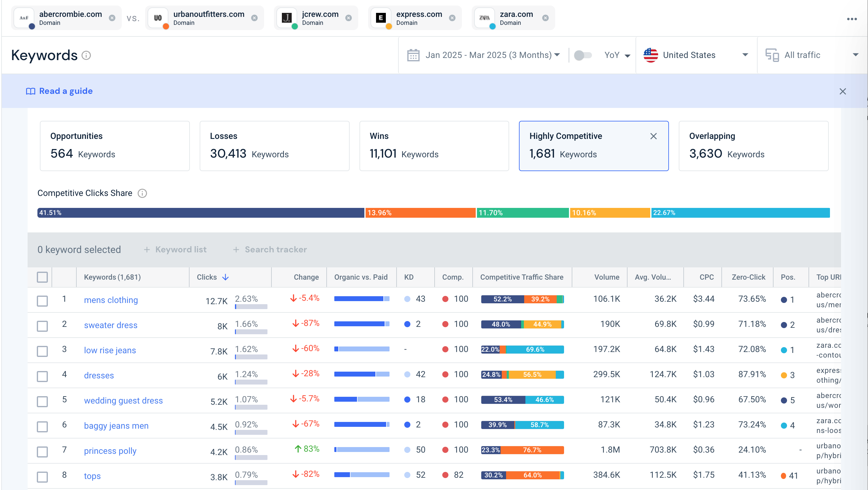Check the princess polly row checkbox
Screen dimensions: 868x490
click(x=42, y=451)
